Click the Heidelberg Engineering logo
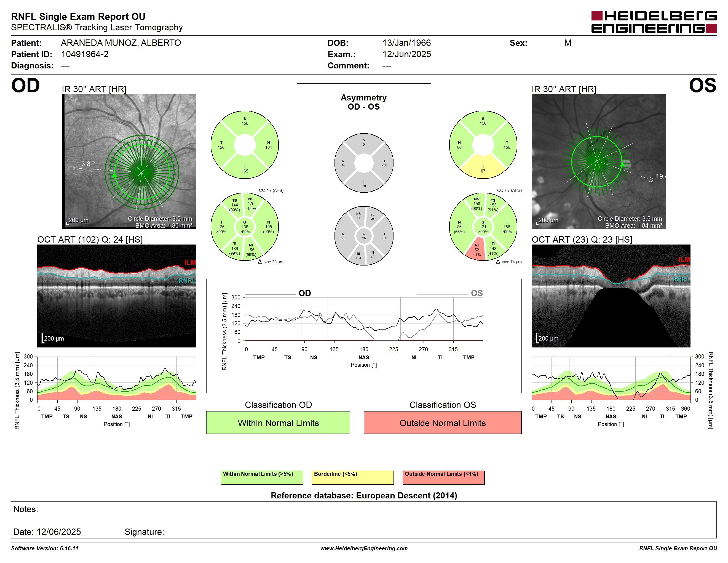 (x=654, y=22)
